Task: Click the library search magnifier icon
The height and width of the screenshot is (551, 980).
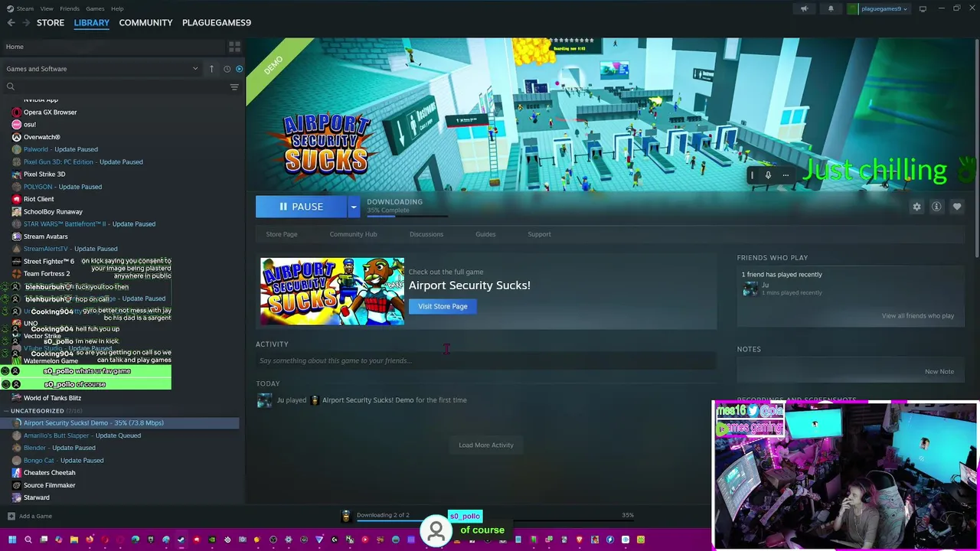Action: pos(11,86)
